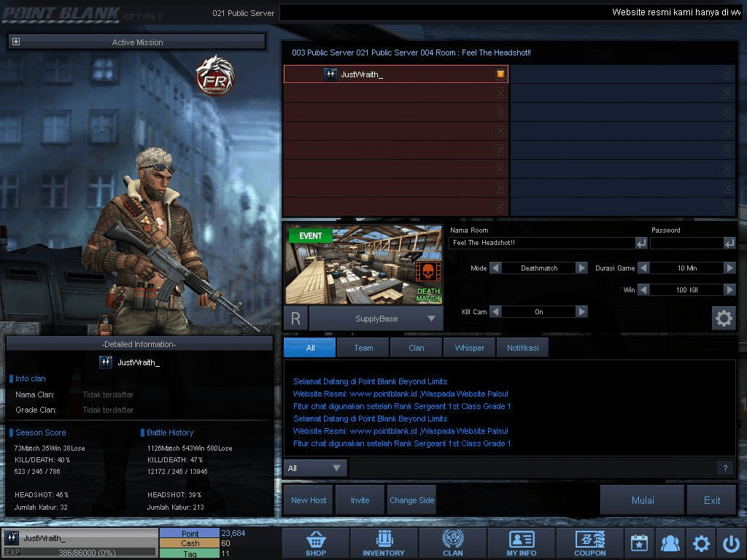Click the Password input field
This screenshot has height=560, width=747.
pyautogui.click(x=687, y=243)
